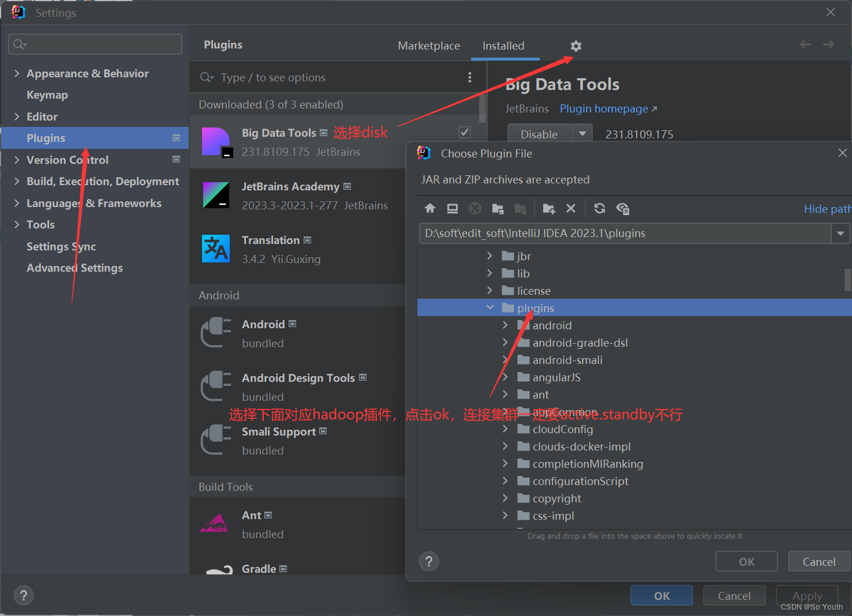Refresh the file chooser tree
852x616 pixels.
[600, 208]
